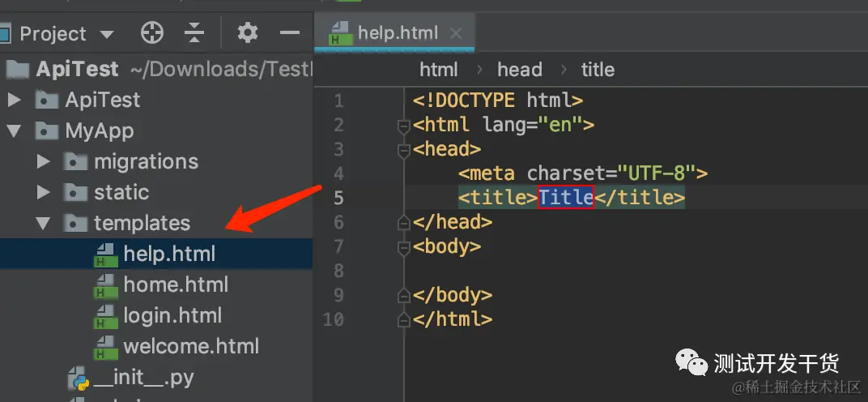Click the HTML file icon of login.html
Image resolution: width=868 pixels, height=402 pixels.
[x=106, y=317]
